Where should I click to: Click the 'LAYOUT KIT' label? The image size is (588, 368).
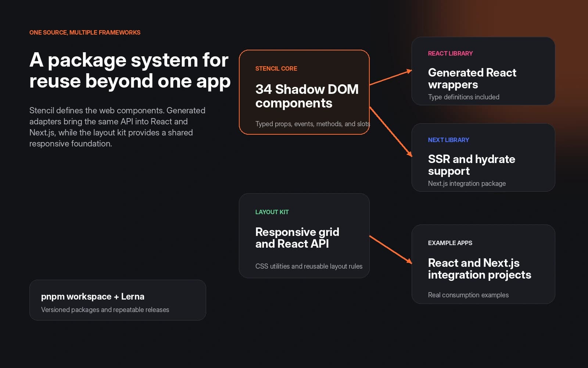point(272,212)
